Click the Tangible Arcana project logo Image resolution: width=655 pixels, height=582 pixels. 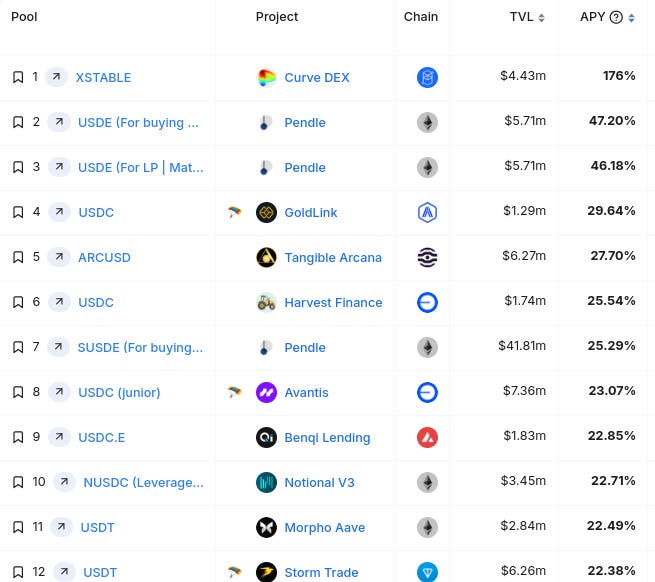click(x=267, y=257)
